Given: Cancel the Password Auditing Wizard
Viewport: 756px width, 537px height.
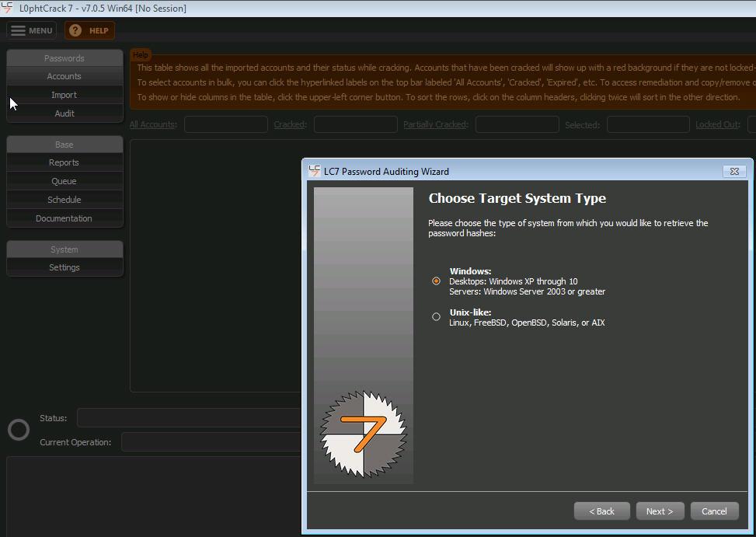Looking at the screenshot, I should coord(715,511).
